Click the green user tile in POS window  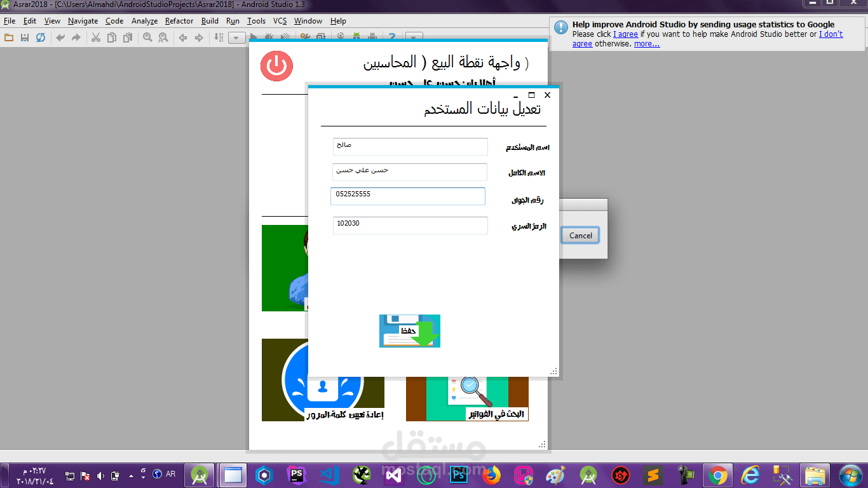pos(285,268)
